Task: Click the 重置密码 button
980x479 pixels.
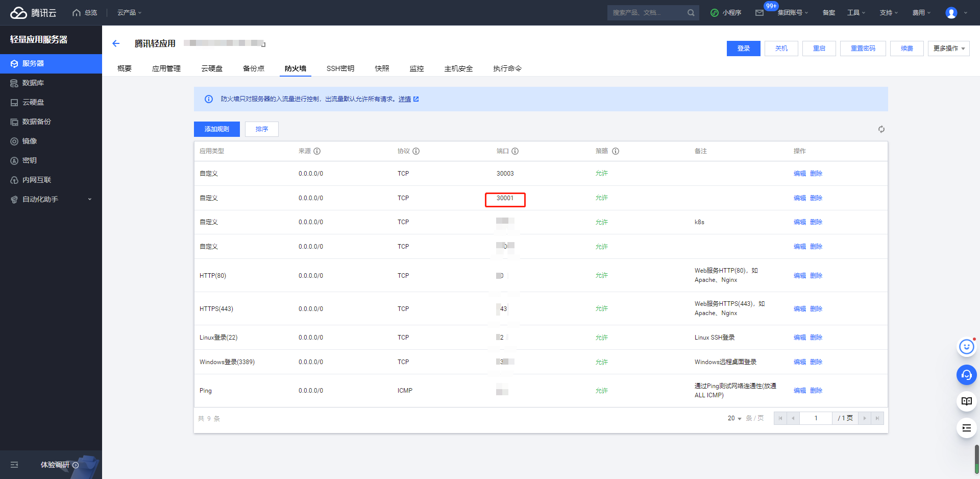Action: point(863,49)
